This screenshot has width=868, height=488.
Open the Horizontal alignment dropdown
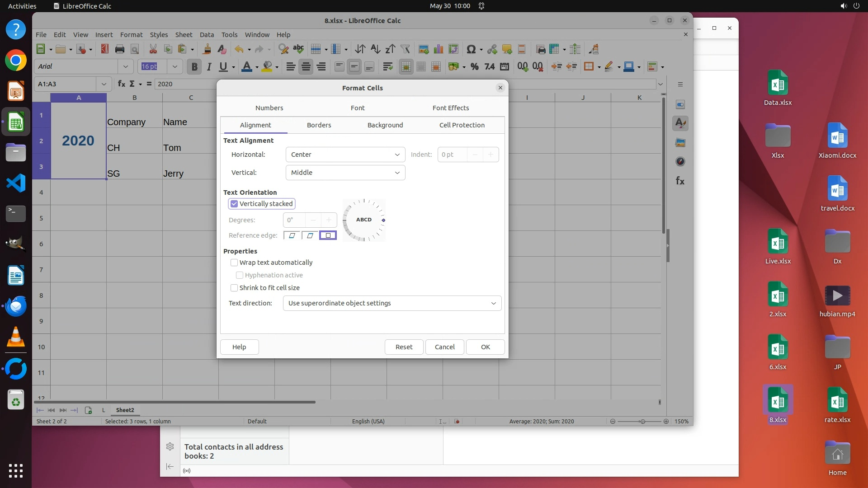[x=345, y=155]
